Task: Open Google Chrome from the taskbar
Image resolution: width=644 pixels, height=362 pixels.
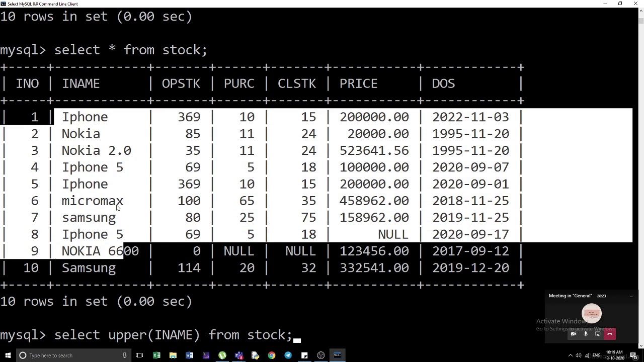Action: (272, 355)
